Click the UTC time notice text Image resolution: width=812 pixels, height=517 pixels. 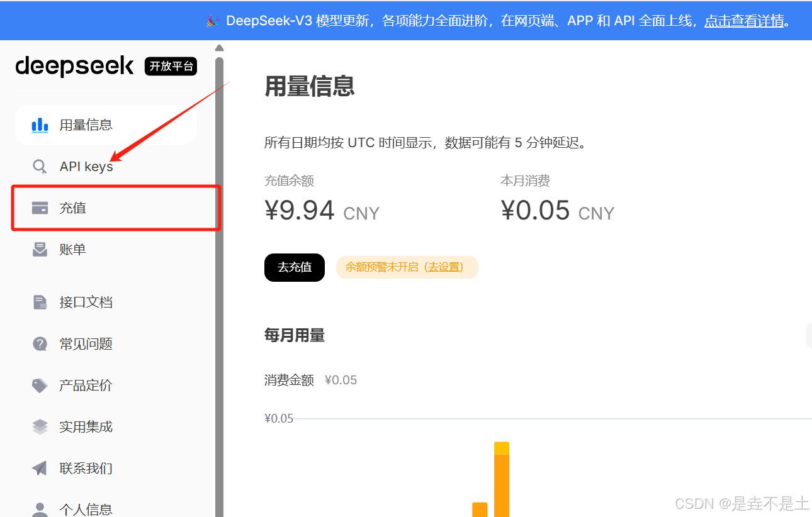click(x=426, y=143)
